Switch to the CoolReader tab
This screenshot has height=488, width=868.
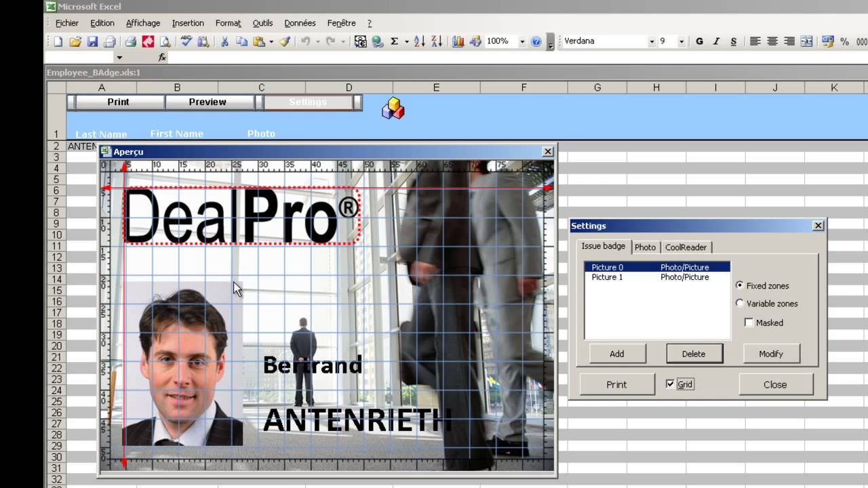coord(686,247)
